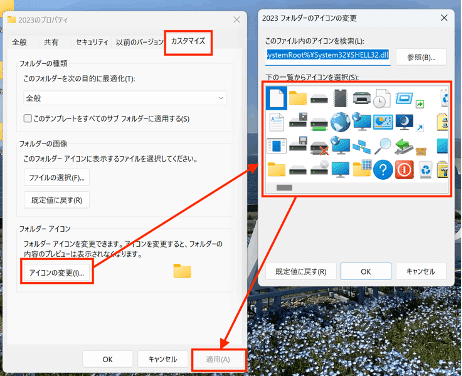
Task: Pick the blue shortcut arrow overlay icon
Action: [420, 128]
